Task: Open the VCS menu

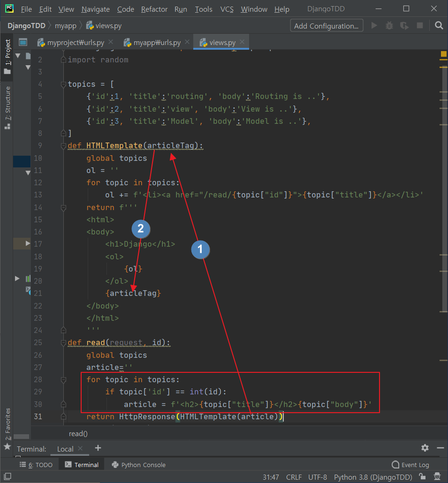Action: click(x=227, y=9)
